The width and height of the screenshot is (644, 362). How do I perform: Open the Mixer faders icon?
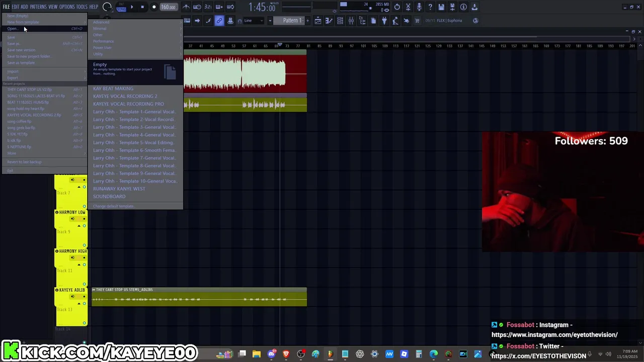pos(351,21)
